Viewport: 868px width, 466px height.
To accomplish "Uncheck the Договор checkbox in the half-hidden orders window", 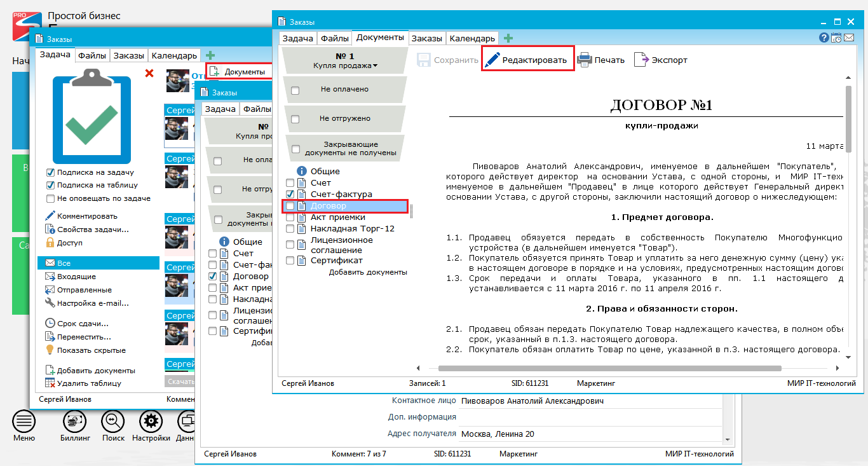I will [212, 277].
